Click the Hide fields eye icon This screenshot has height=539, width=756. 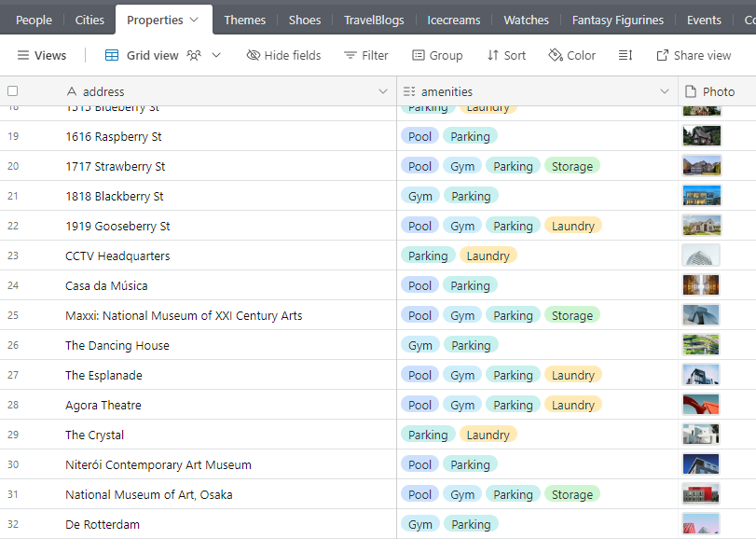pos(254,55)
